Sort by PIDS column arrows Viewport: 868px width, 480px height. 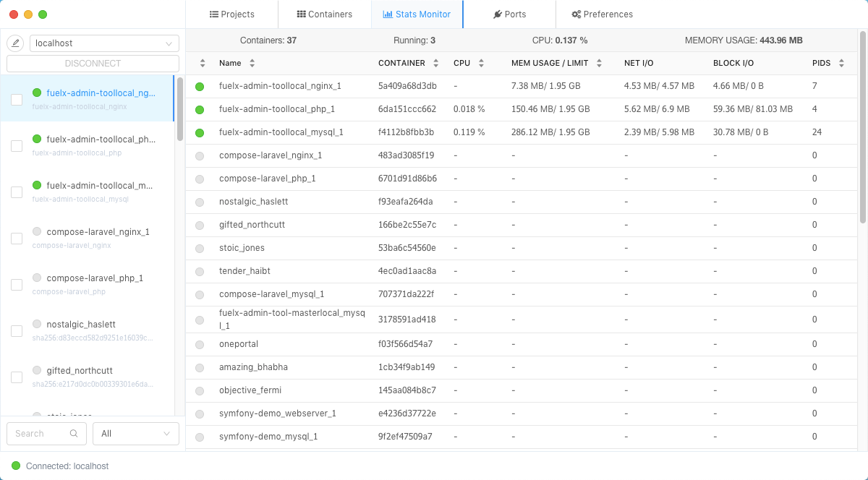click(841, 64)
